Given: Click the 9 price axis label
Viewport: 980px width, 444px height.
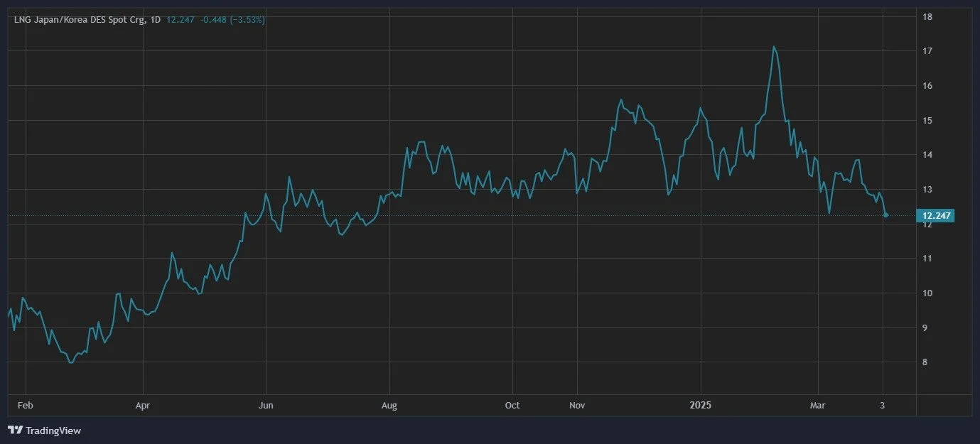Looking at the screenshot, I should 925,328.
